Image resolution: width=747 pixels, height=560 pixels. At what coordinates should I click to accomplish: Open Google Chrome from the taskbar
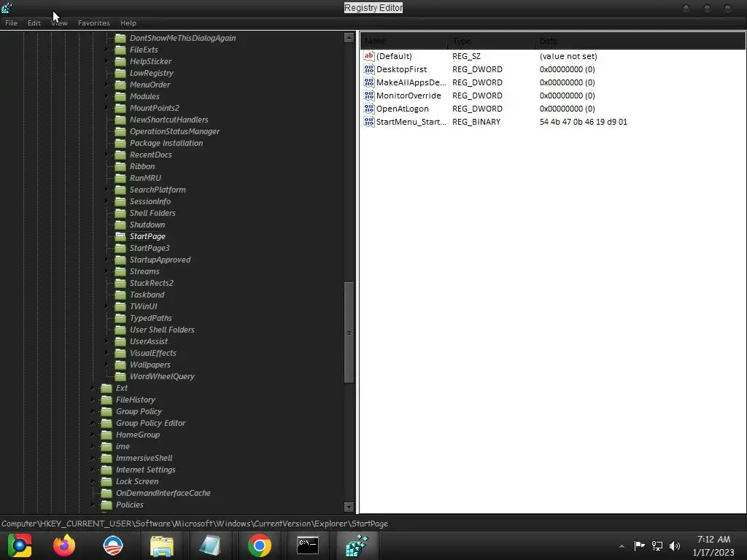click(x=260, y=545)
